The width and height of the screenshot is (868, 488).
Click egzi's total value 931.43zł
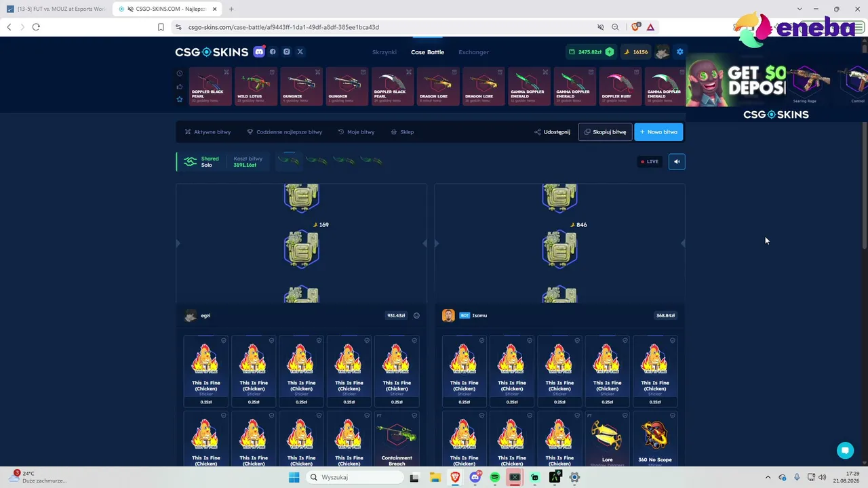(395, 315)
